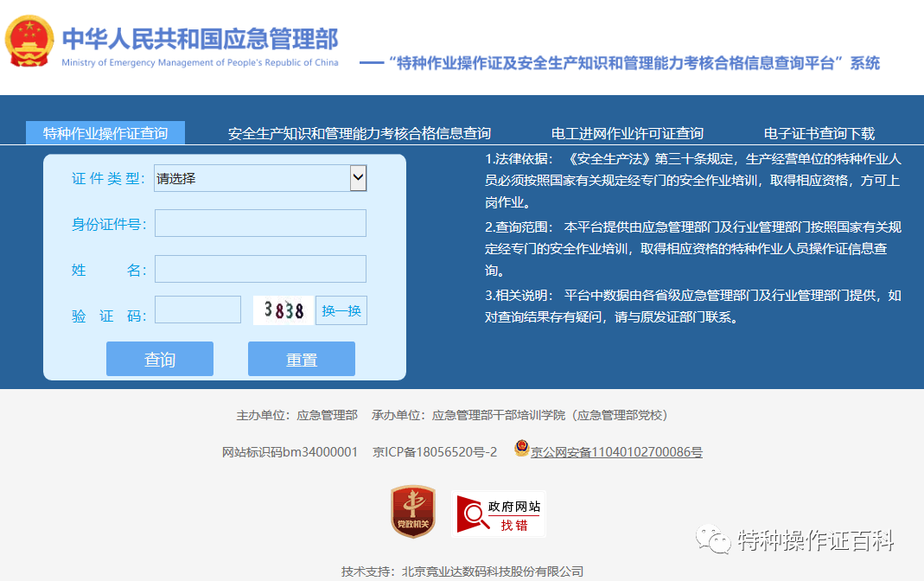This screenshot has height=581, width=924.
Task: Focus the 身份证件号 input field
Action: (260, 223)
